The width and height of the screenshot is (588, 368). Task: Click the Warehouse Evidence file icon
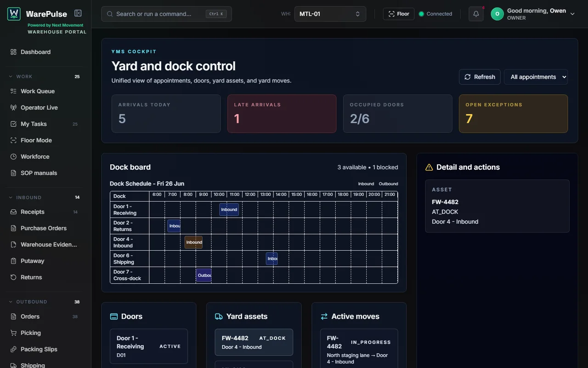(13, 245)
